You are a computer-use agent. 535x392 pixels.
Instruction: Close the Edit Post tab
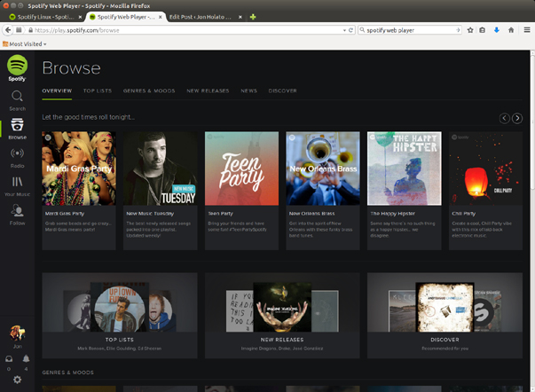coord(240,17)
